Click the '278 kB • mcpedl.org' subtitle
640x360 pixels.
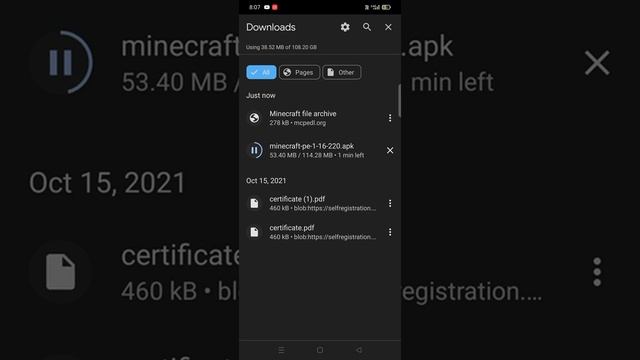point(298,123)
